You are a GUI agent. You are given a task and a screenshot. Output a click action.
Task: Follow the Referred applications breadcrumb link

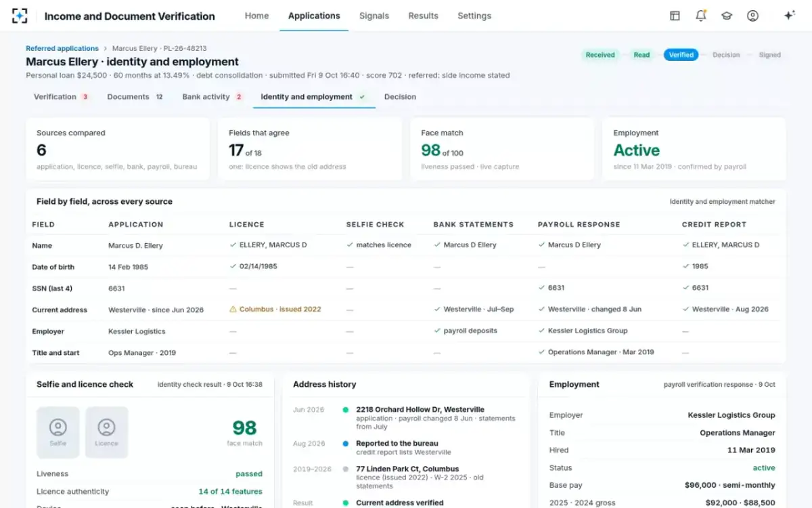(62, 49)
